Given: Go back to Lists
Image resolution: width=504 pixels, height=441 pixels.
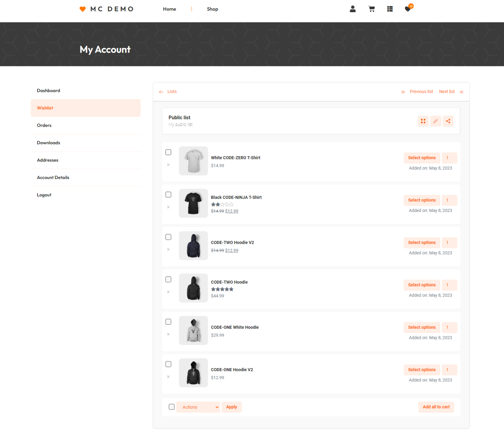Looking at the screenshot, I should point(168,92).
